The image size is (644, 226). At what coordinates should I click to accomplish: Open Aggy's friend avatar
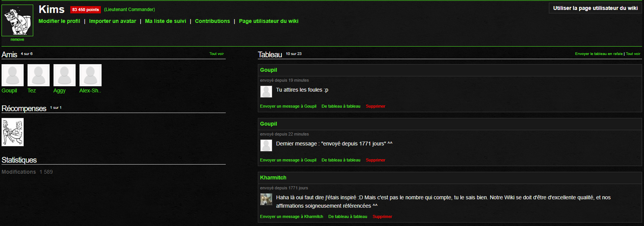click(65, 75)
